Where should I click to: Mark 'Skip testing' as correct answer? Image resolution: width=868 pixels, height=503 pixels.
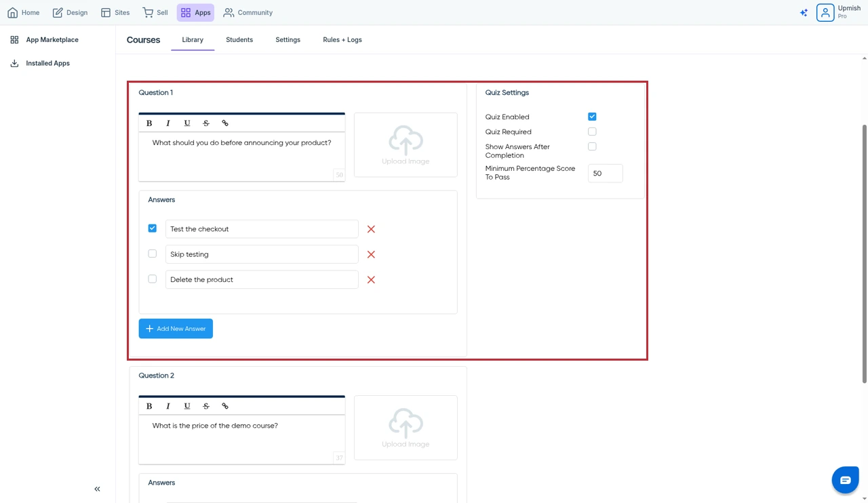tap(152, 254)
